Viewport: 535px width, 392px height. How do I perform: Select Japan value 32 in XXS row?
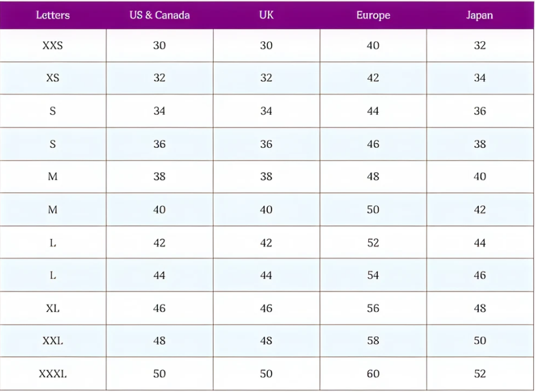click(479, 46)
